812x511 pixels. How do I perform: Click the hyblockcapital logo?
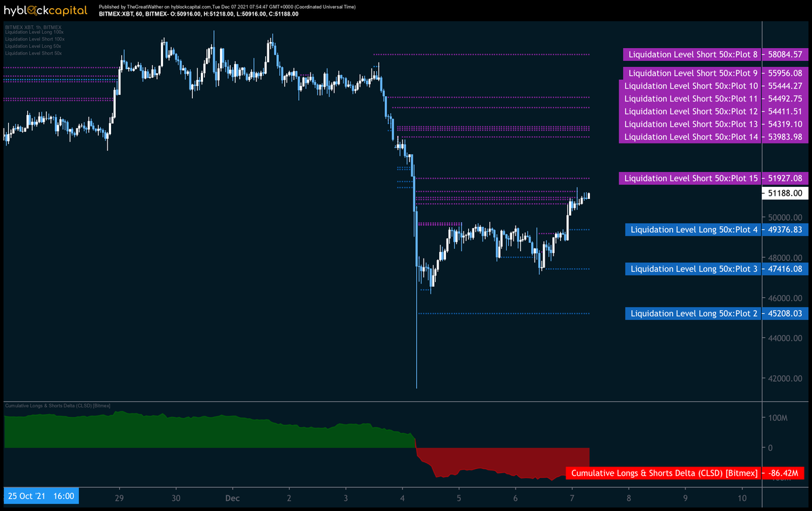pos(45,9)
